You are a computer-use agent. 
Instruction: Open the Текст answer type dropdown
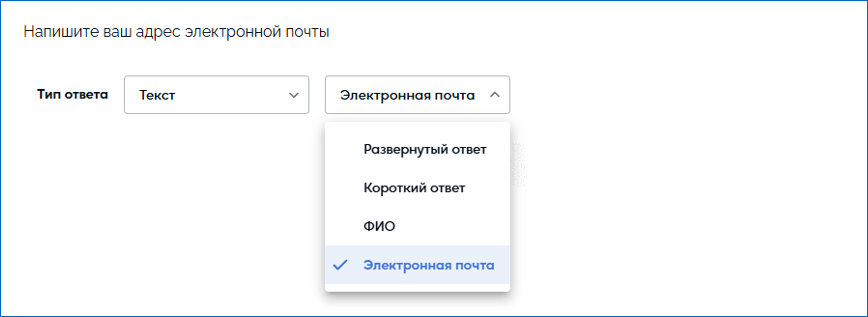tap(216, 95)
